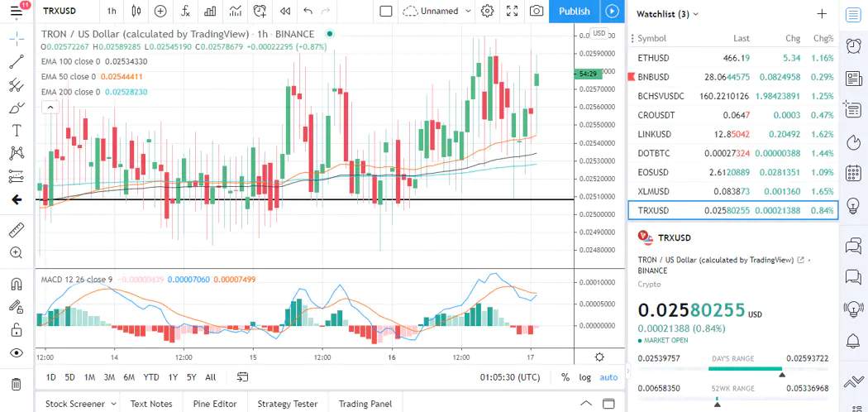Image resolution: width=868 pixels, height=412 pixels.
Task: Open financials bar chart icon
Action: click(210, 11)
